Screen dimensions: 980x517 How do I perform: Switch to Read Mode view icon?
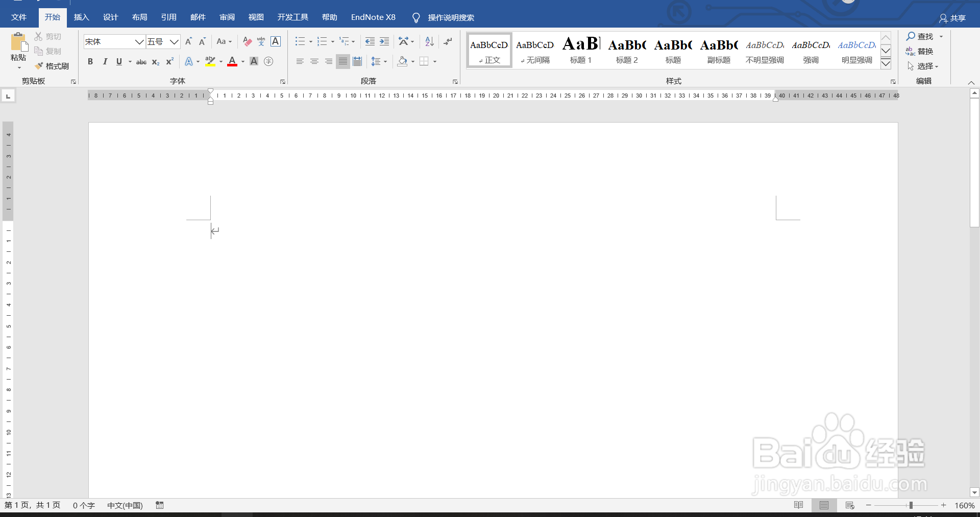pos(799,505)
